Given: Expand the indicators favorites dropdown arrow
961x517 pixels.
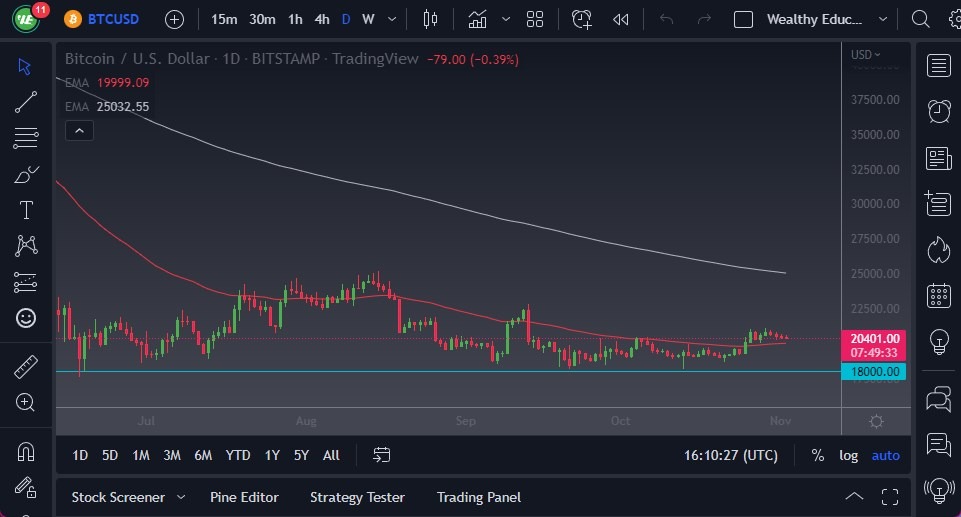Looking at the screenshot, I should [506, 20].
